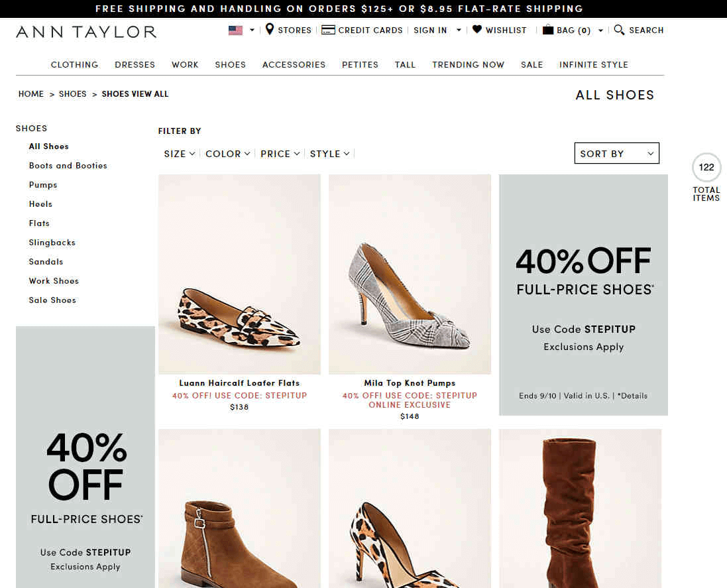Image resolution: width=727 pixels, height=588 pixels.
Task: Click the *Details promo link
Action: [x=632, y=396]
